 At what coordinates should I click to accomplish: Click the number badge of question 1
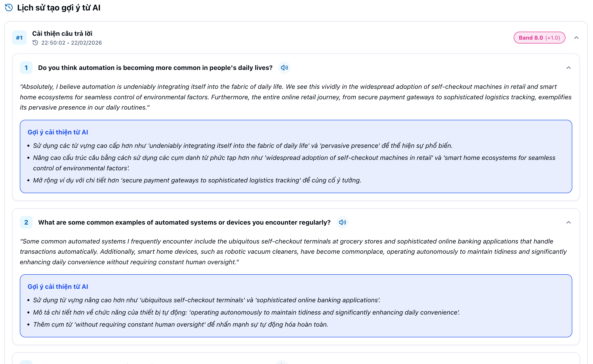point(26,68)
